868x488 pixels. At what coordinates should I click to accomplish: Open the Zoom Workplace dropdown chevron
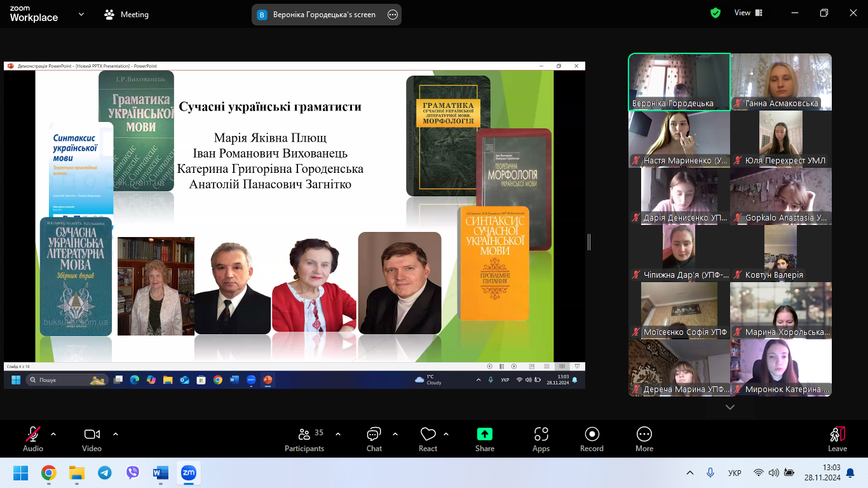point(81,14)
